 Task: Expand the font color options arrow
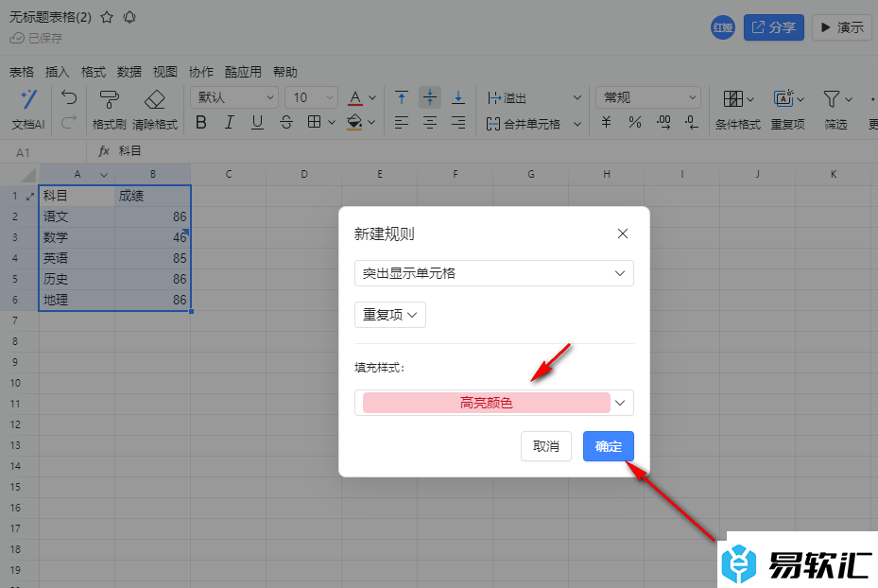[372, 98]
